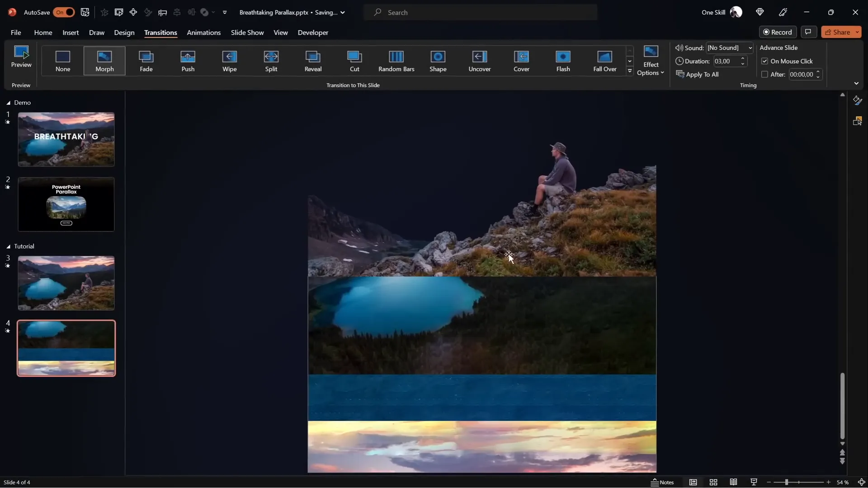The image size is (868, 488).
Task: Apply the Fall Over transition
Action: click(x=605, y=61)
